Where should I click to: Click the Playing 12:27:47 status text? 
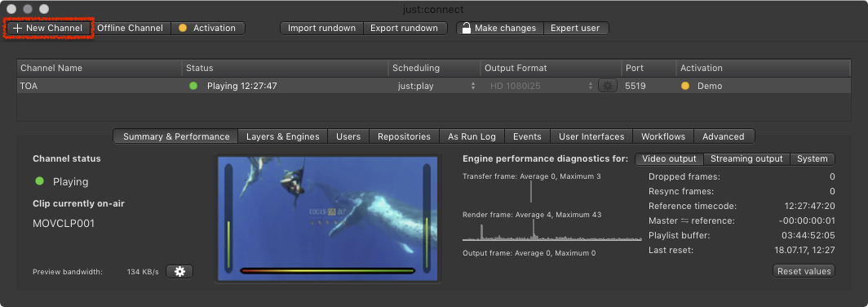242,86
